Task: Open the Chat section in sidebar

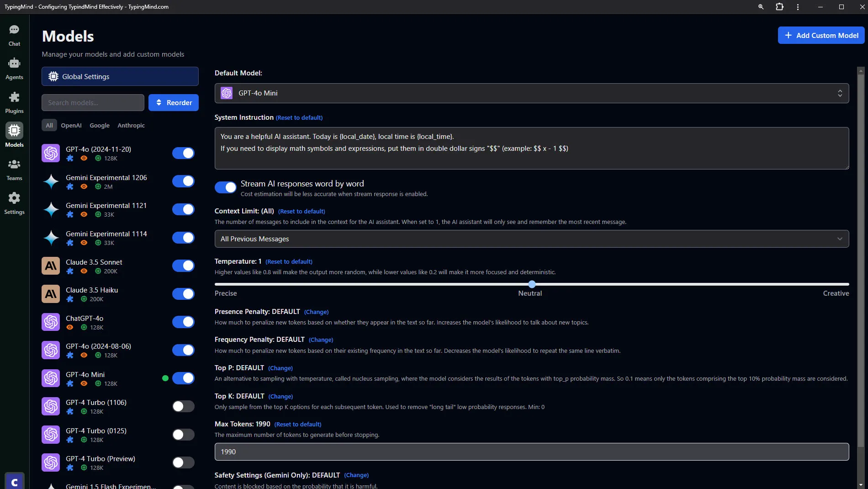Action: pos(14,35)
